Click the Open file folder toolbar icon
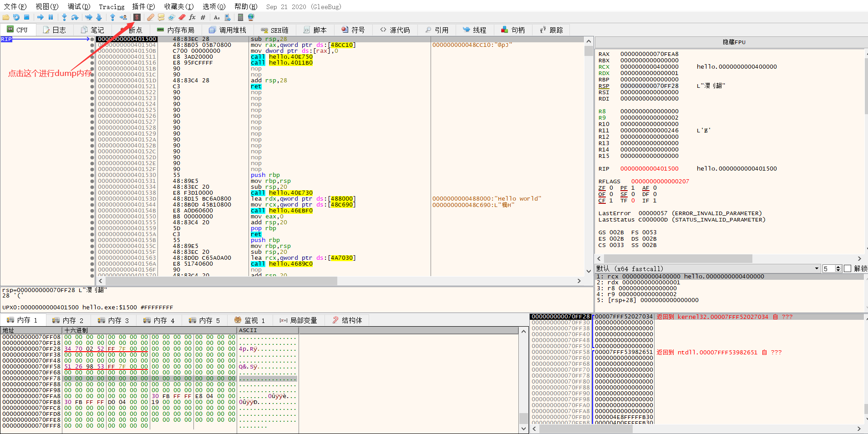 coord(5,17)
